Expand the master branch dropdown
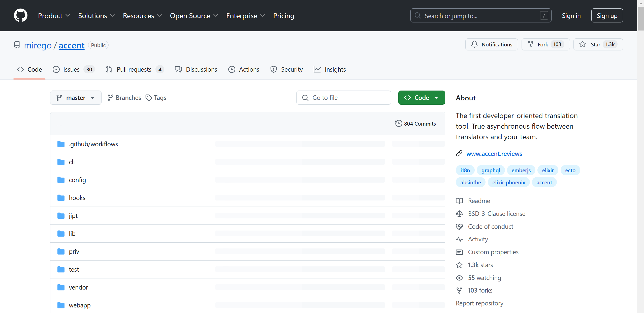 pyautogui.click(x=76, y=98)
